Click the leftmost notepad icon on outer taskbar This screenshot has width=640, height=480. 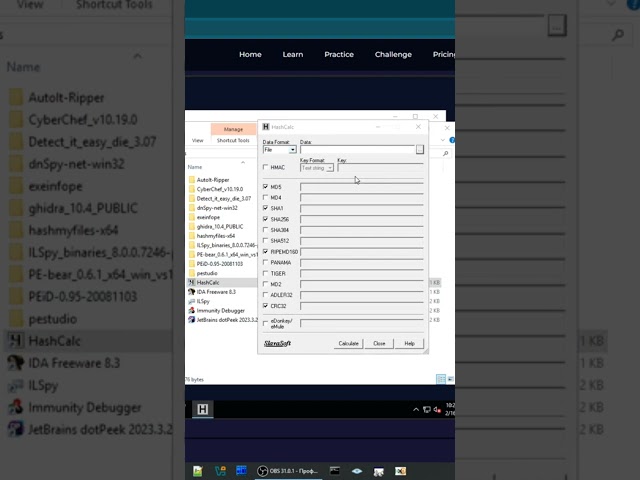pos(198,471)
